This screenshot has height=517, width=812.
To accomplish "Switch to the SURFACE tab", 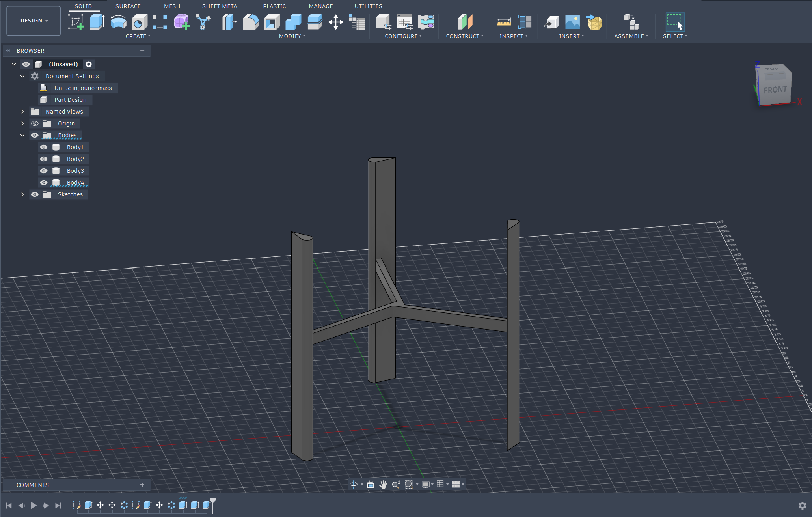I will coord(128,6).
